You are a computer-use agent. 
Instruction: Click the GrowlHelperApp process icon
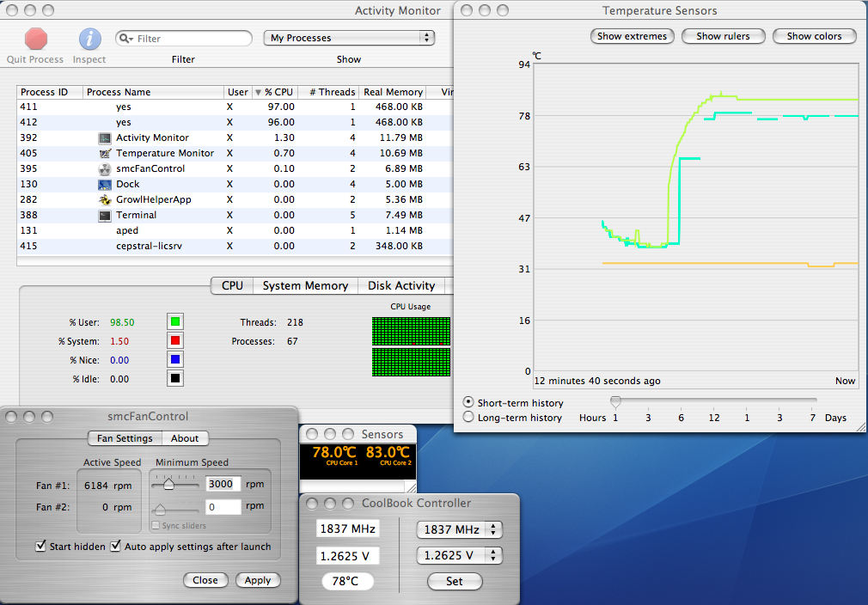(x=105, y=200)
